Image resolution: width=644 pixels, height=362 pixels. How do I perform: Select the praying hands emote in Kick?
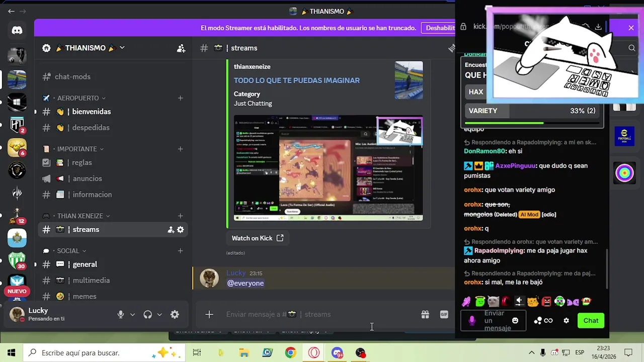[x=466, y=302]
